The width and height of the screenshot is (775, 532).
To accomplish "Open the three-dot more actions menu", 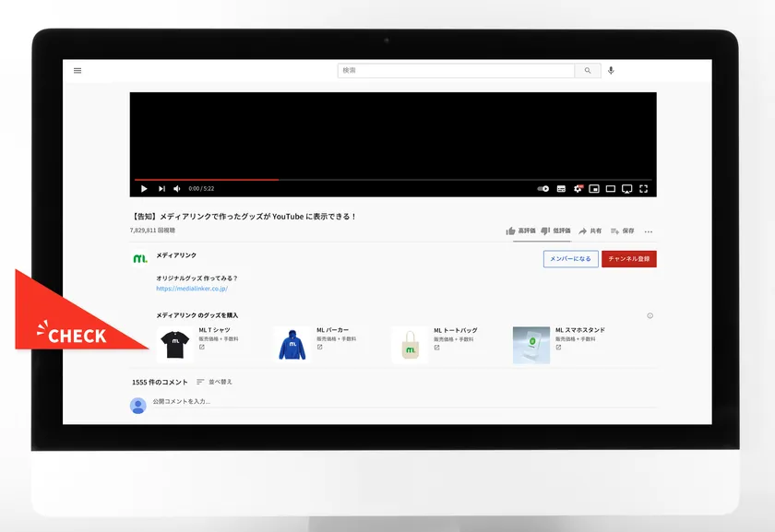I will tap(649, 231).
